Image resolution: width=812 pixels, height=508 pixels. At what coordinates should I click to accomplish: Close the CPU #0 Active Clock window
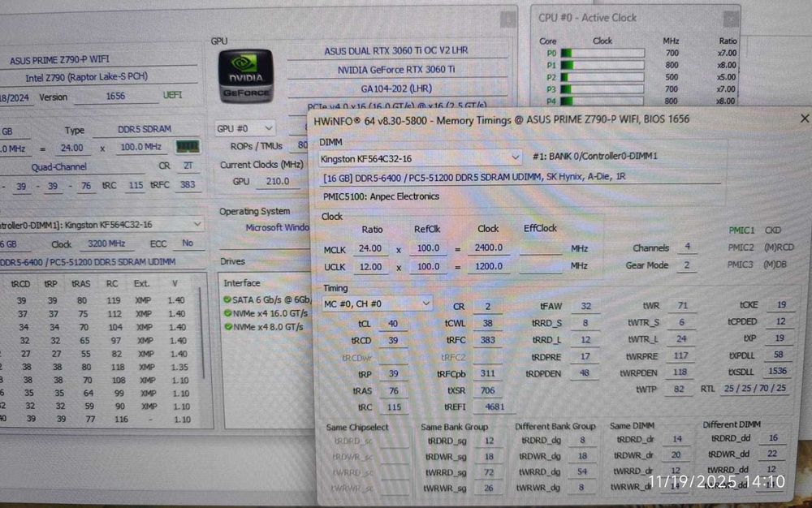point(731,19)
